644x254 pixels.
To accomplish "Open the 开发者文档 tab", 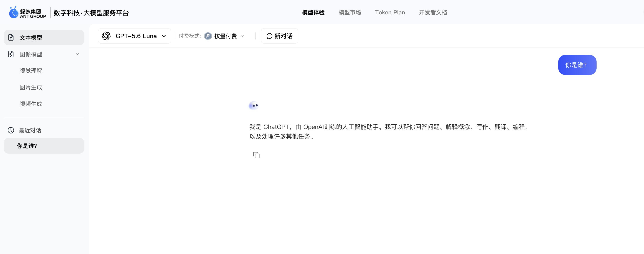I will 433,12.
